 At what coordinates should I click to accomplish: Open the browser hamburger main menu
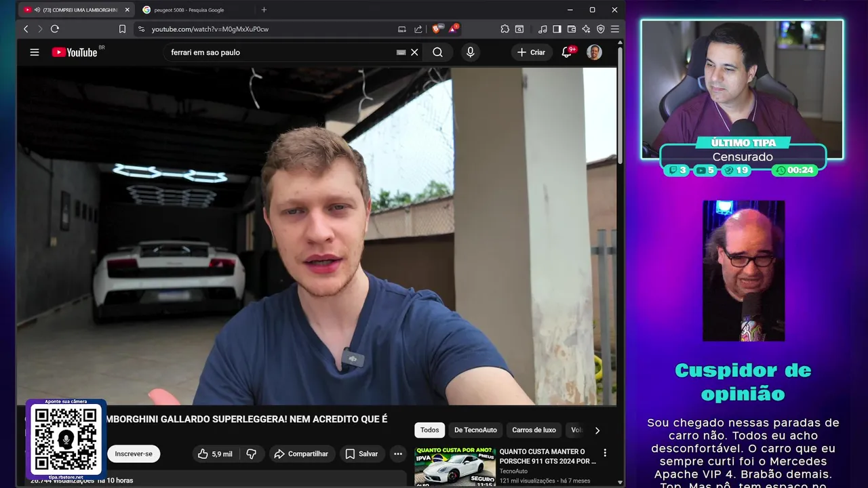tap(615, 29)
